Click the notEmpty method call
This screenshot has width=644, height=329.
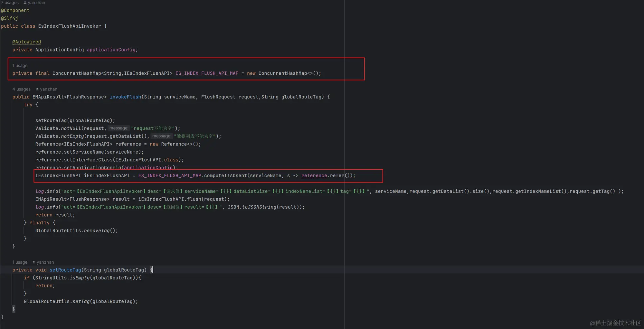point(72,136)
